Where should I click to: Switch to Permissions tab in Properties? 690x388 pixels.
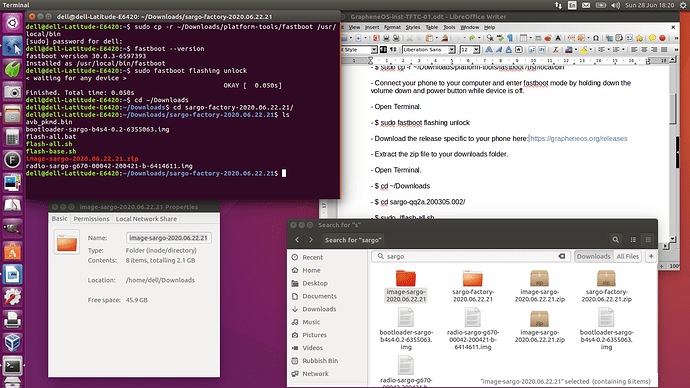tap(92, 219)
